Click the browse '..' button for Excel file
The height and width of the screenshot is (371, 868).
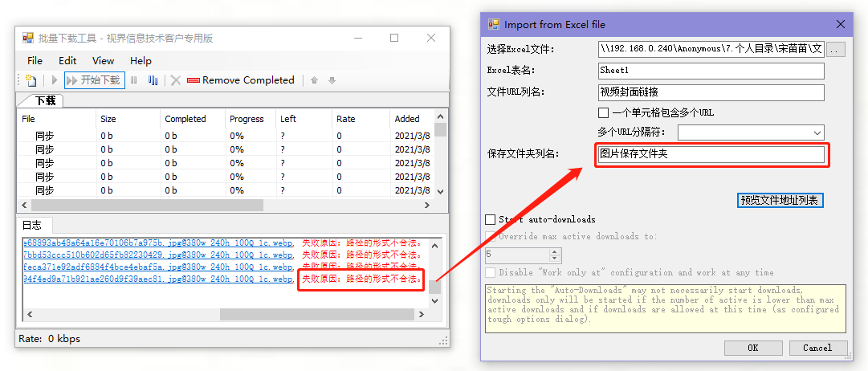tap(836, 50)
